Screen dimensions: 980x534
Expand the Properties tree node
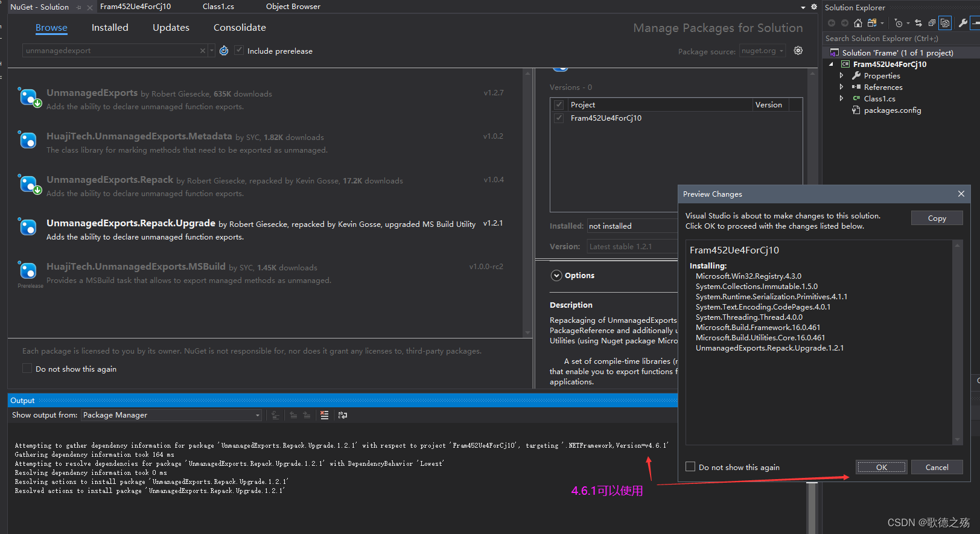842,75
